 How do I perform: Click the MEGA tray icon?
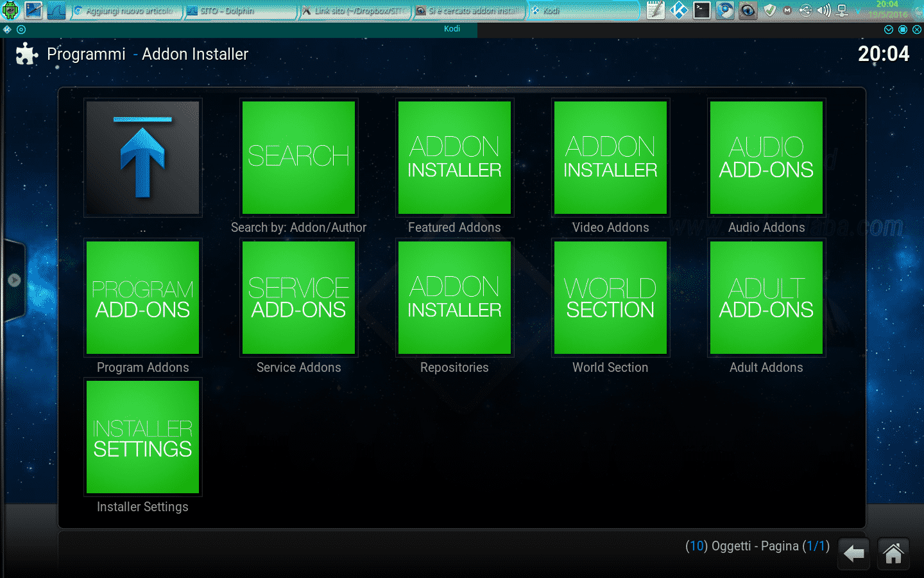(x=787, y=10)
